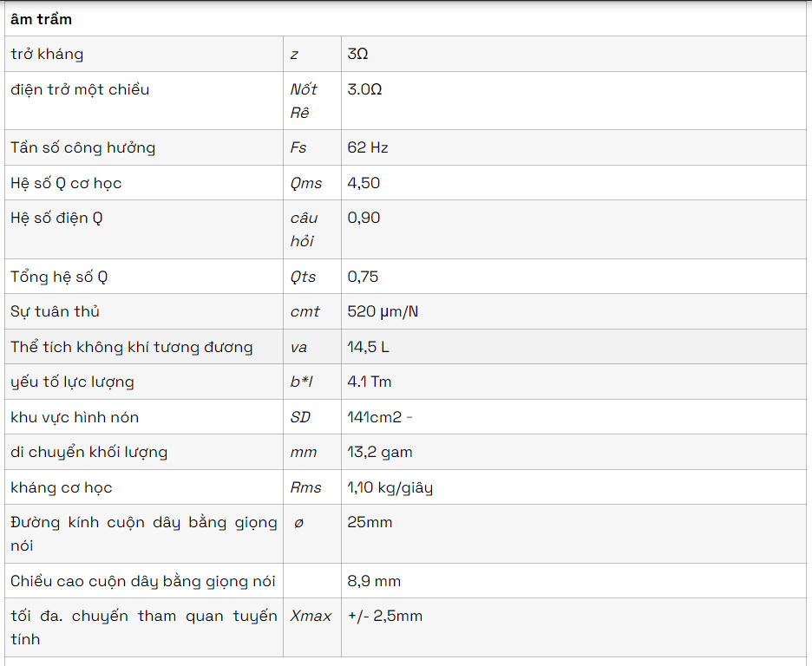Viewport: 812px width, 666px height.
Task: Select the 520 µm/N value
Action: pyautogui.click(x=383, y=311)
